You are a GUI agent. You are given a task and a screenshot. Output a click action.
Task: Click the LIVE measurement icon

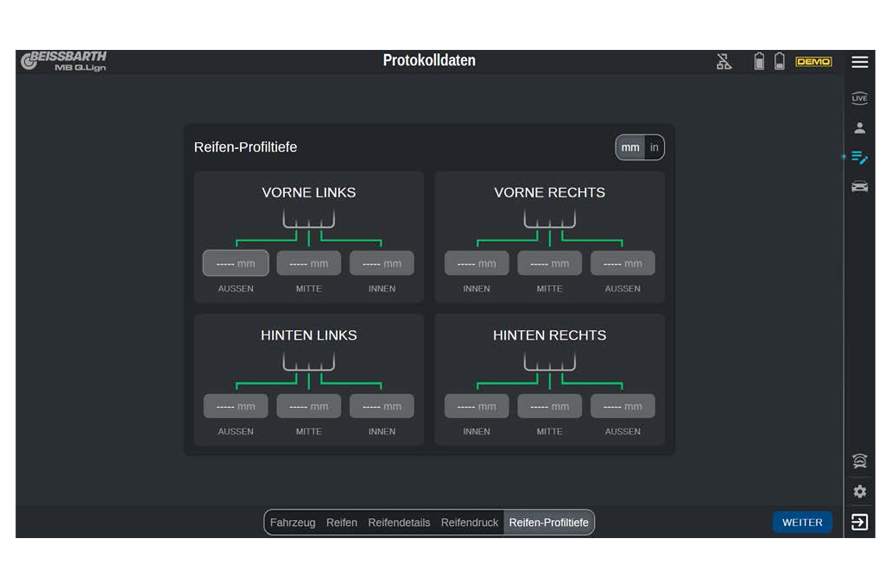pyautogui.click(x=859, y=98)
